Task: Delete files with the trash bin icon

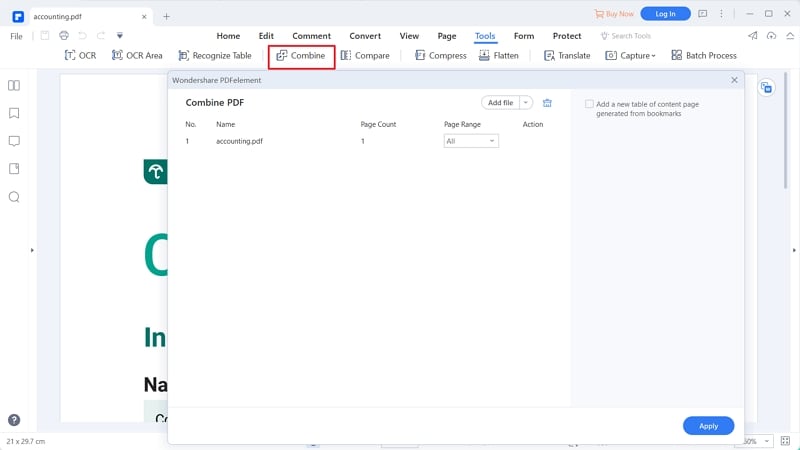Action: point(547,103)
